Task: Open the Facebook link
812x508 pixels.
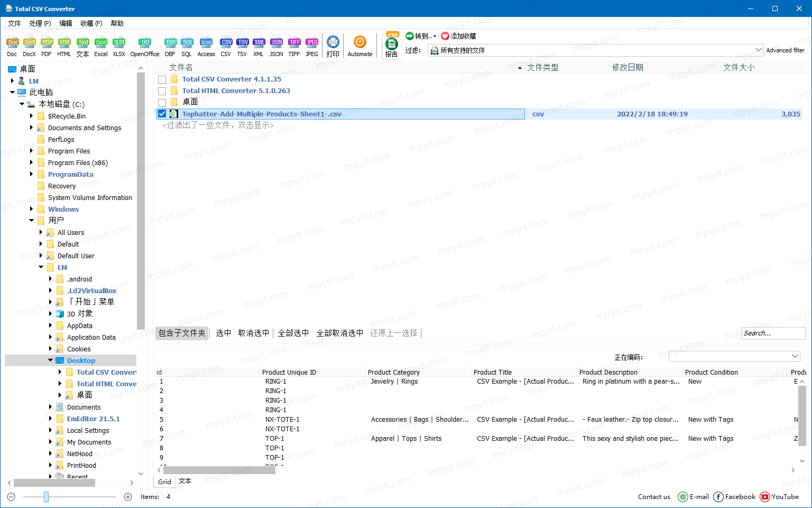Action: point(735,497)
